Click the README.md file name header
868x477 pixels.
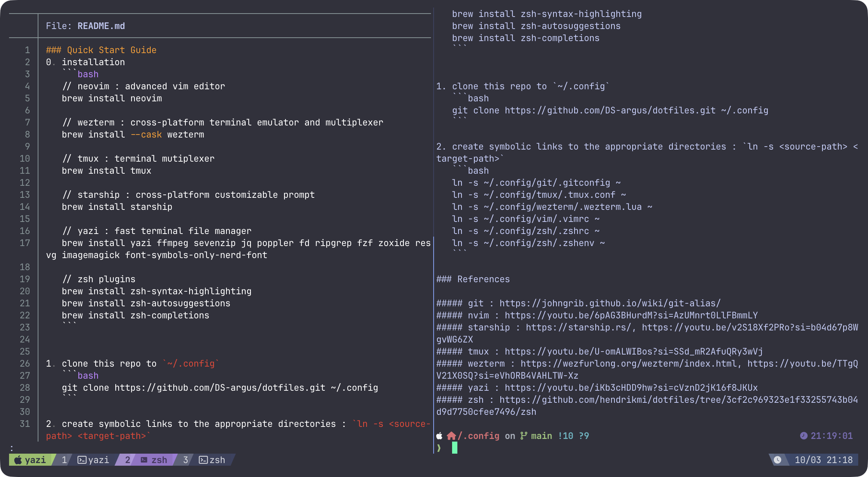click(x=101, y=26)
